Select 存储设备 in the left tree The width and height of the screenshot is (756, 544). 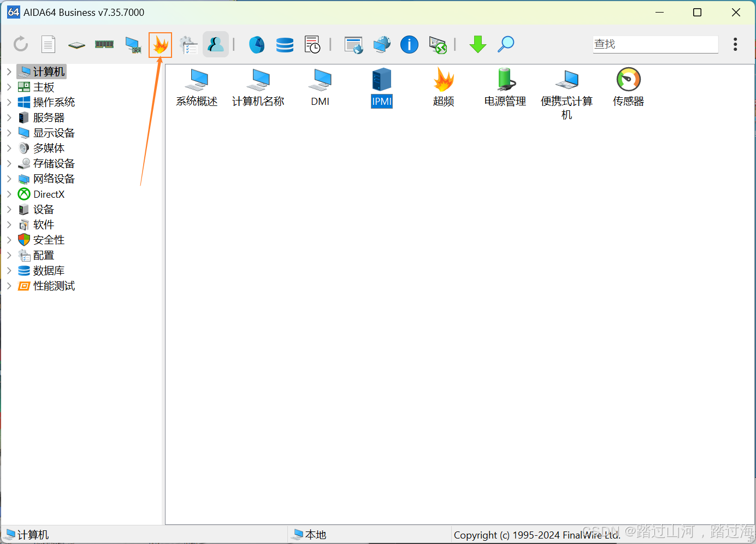(46, 163)
